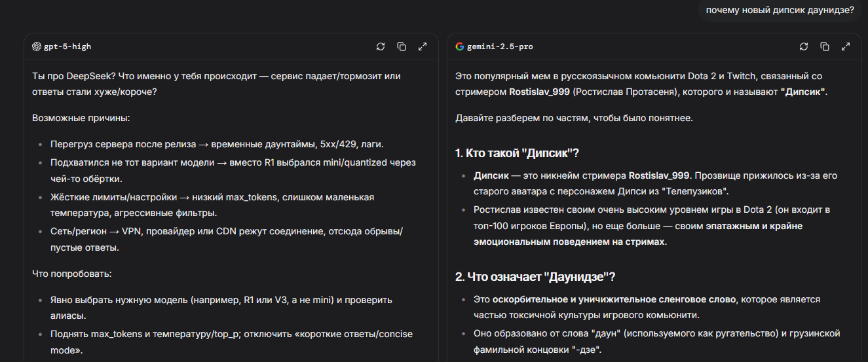Image resolution: width=868 pixels, height=362 pixels.
Task: Click the Google logo beside gemini-2.5-pro
Action: pyautogui.click(x=460, y=46)
